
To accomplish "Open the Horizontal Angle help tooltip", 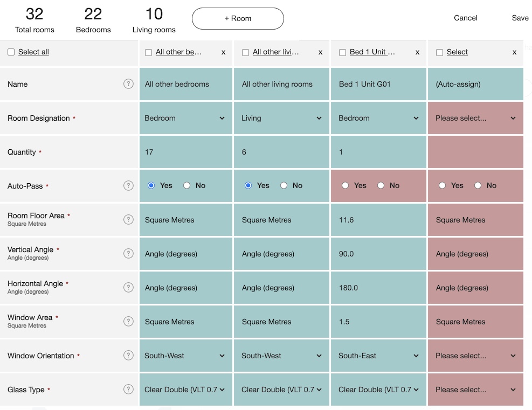I will pyautogui.click(x=128, y=287).
